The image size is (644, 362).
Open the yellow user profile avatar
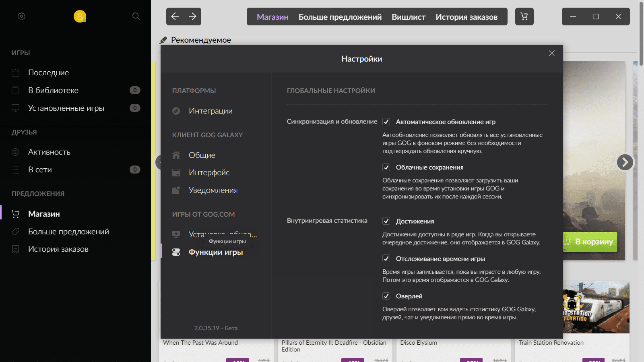click(80, 16)
